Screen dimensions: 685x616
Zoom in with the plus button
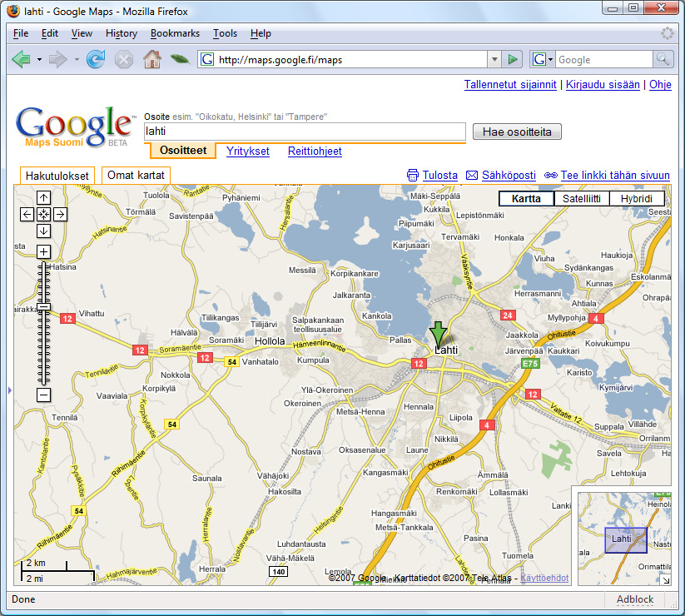pyautogui.click(x=43, y=251)
